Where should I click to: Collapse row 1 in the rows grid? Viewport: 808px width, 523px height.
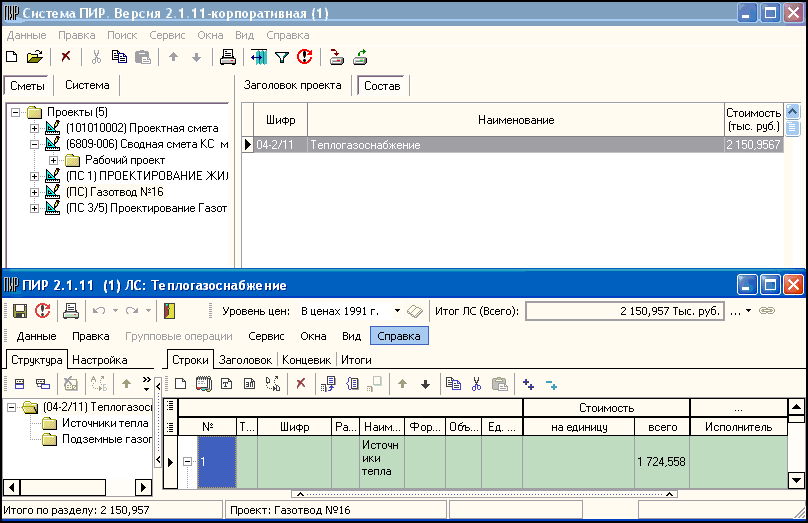[188, 462]
